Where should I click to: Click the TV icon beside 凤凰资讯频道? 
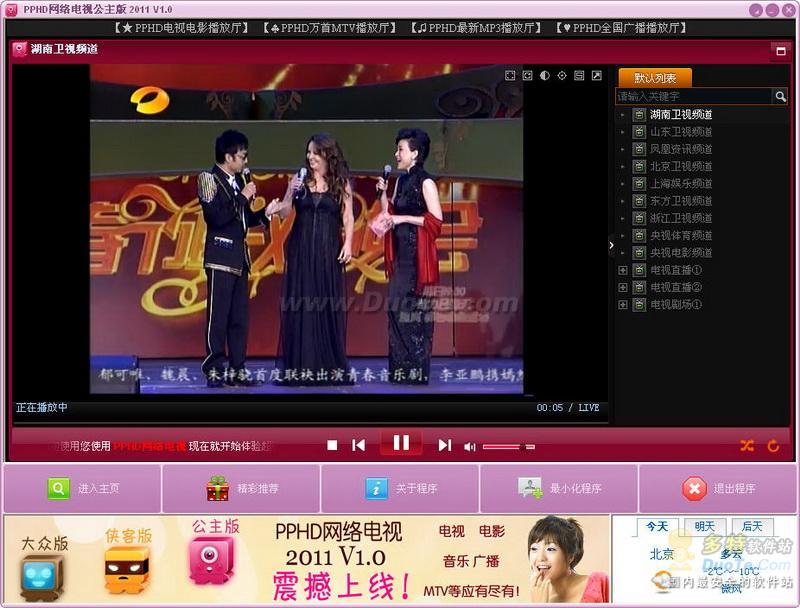pos(639,149)
